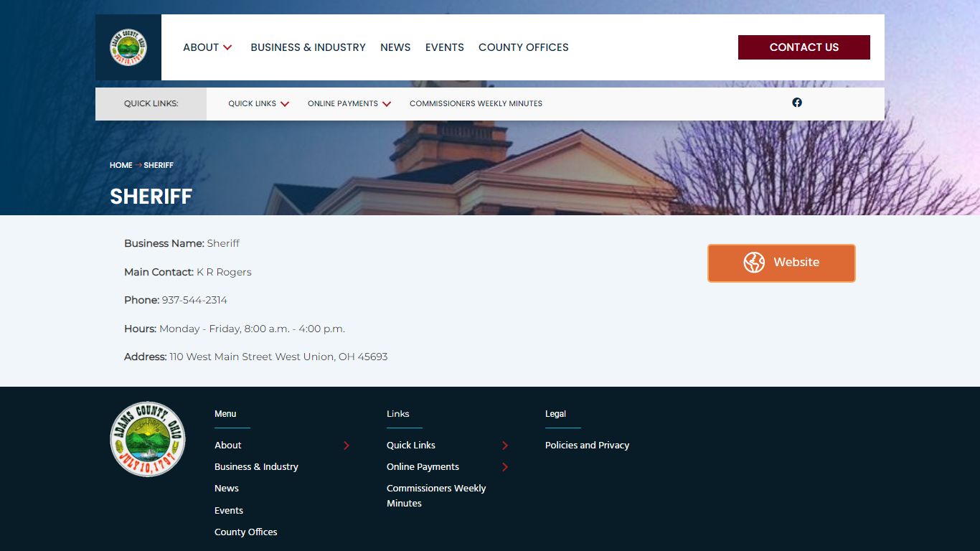Open Business & Industry menu item
Image resolution: width=980 pixels, height=551 pixels.
click(308, 47)
